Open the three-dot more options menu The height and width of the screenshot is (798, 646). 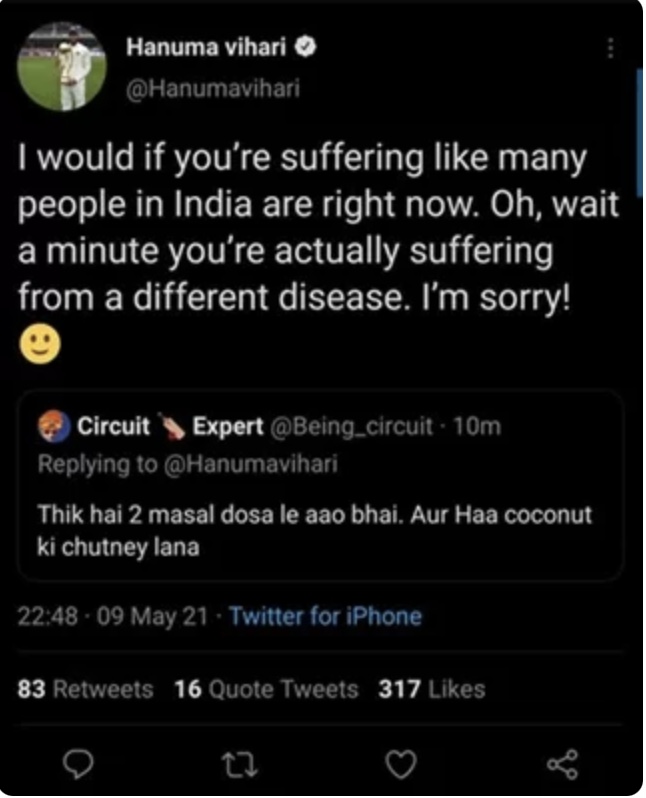point(611,48)
